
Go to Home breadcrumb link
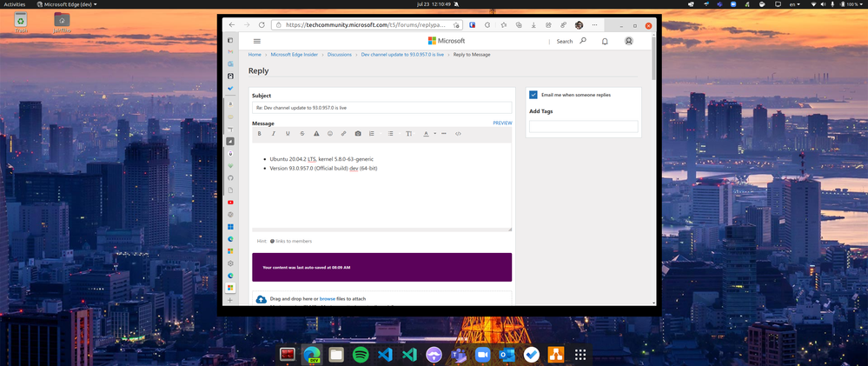pyautogui.click(x=255, y=55)
